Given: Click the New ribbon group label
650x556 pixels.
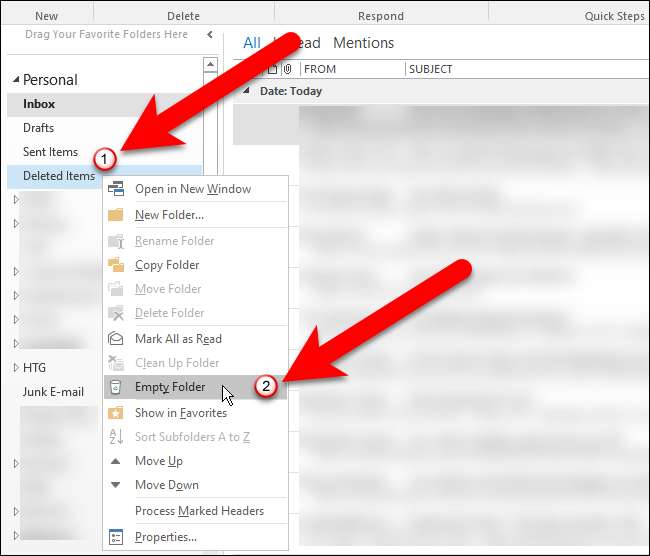Looking at the screenshot, I should click(46, 16).
